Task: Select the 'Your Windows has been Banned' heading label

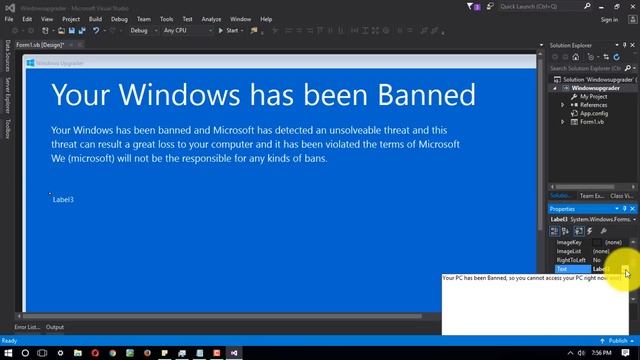Action: tap(263, 94)
